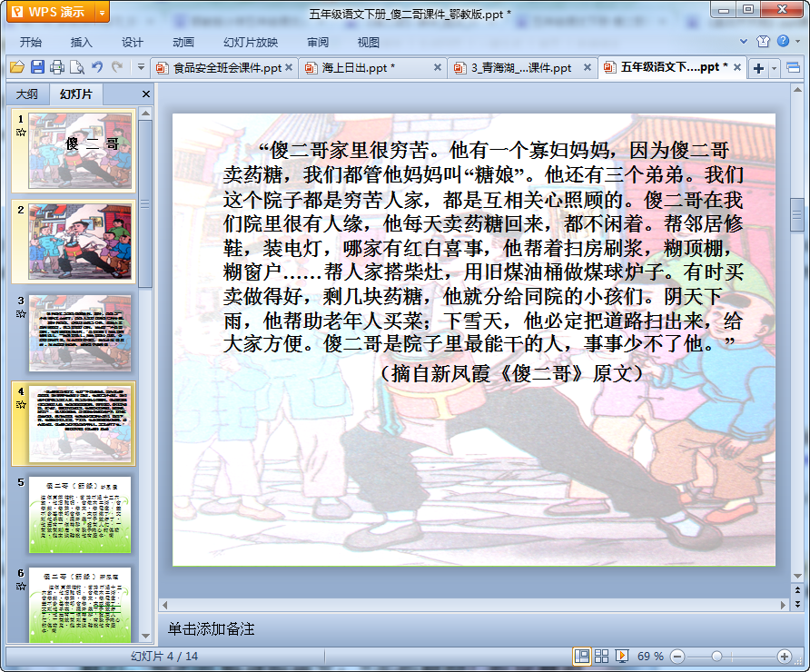Image resolution: width=810 pixels, height=672 pixels.
Task: Click the Open folder icon in toolbar
Action: click(x=17, y=67)
